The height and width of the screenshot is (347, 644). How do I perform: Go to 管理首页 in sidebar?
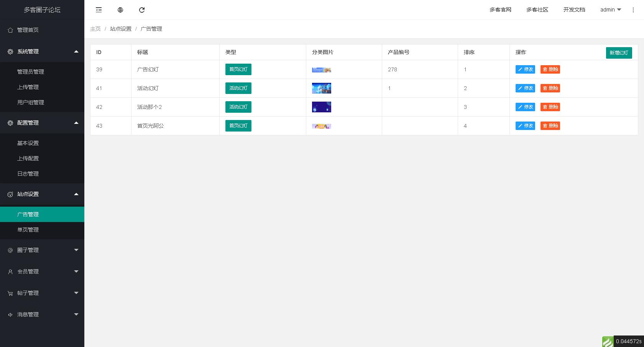pyautogui.click(x=42, y=30)
